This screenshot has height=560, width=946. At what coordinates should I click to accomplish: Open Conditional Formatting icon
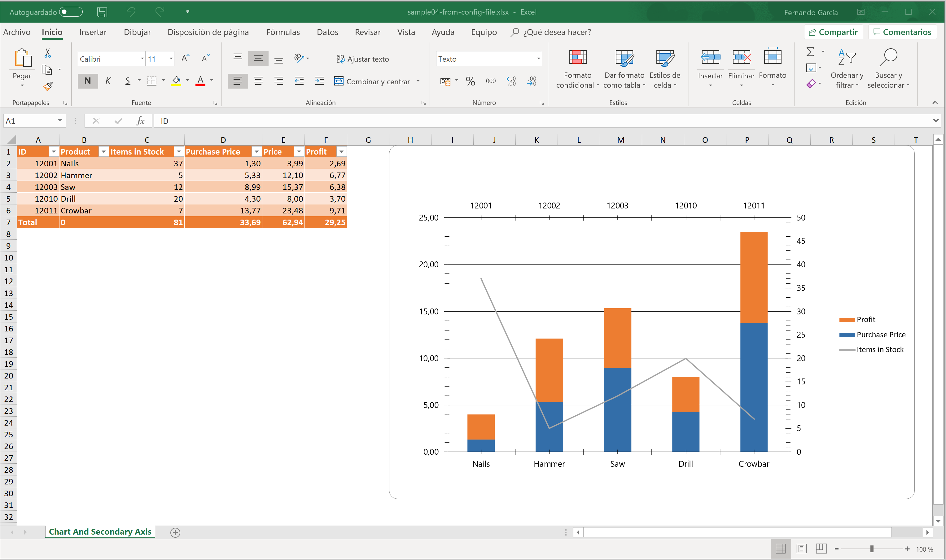577,58
